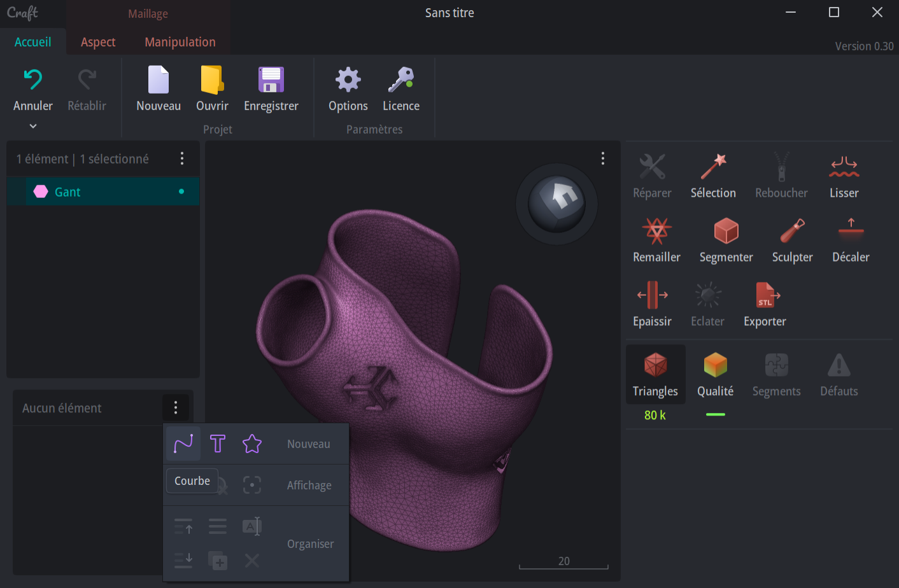Add a new text element
Viewport: 899px width, 588px height.
pos(218,444)
